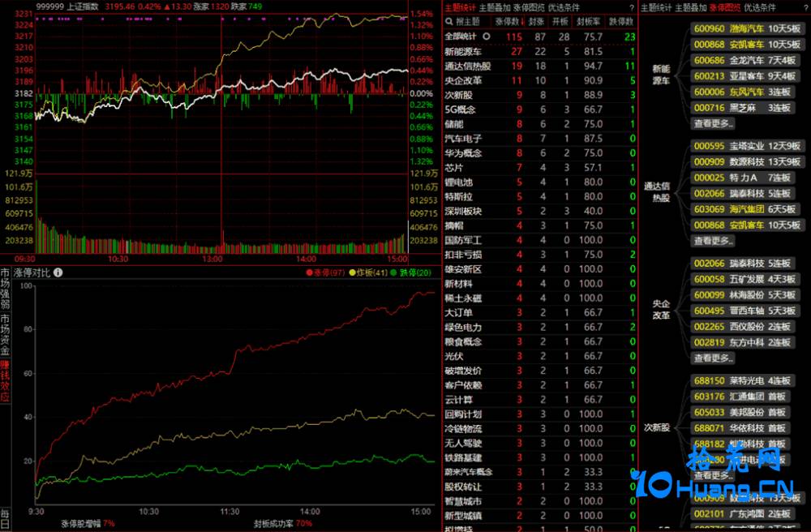Select the 国防军工 theme row
The image size is (811, 532).
(540, 240)
